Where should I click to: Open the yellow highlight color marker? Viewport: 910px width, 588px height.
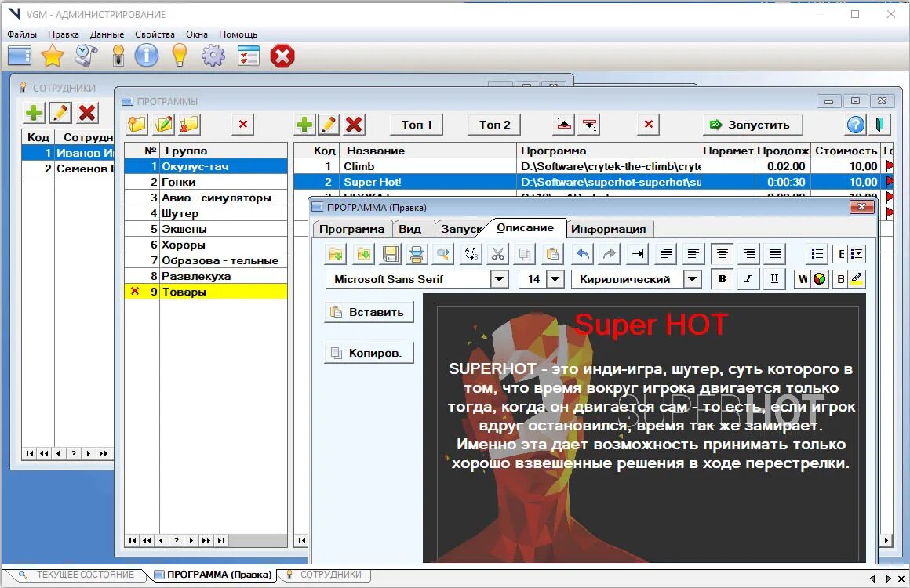857,279
